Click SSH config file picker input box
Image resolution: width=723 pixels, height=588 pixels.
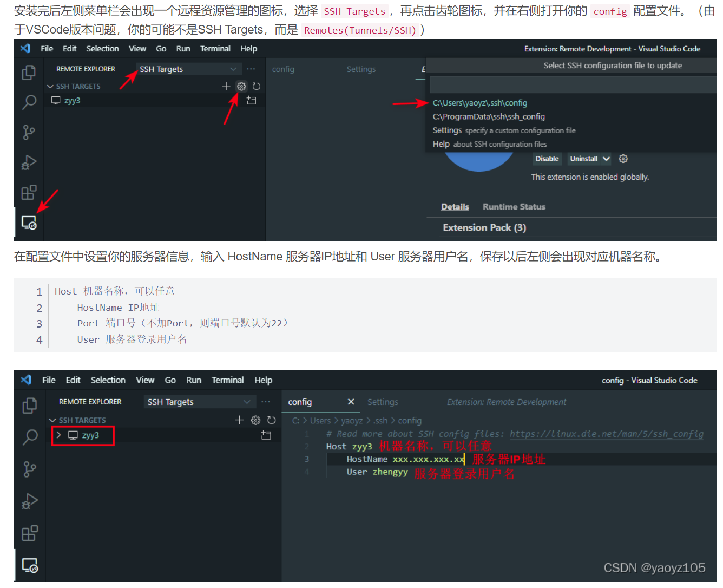pyautogui.click(x=573, y=84)
